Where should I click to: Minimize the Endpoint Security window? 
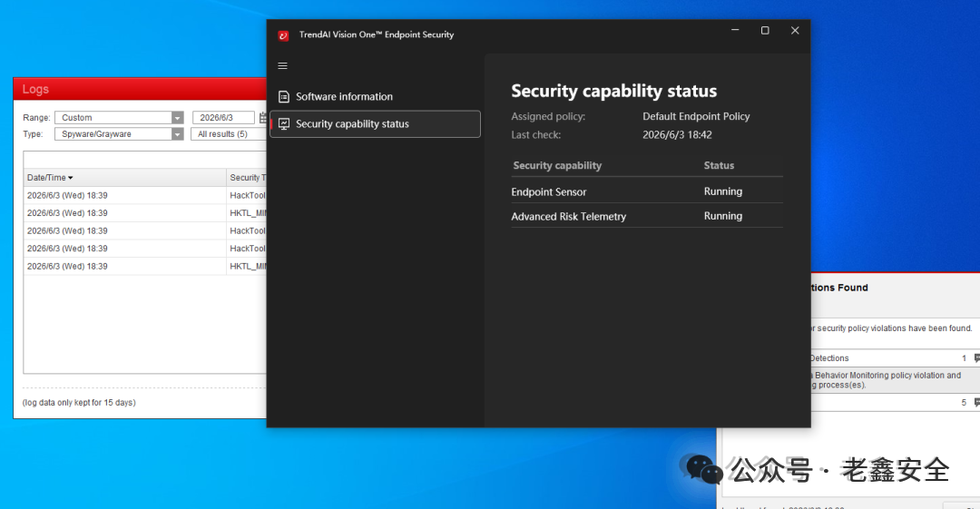[x=735, y=31]
